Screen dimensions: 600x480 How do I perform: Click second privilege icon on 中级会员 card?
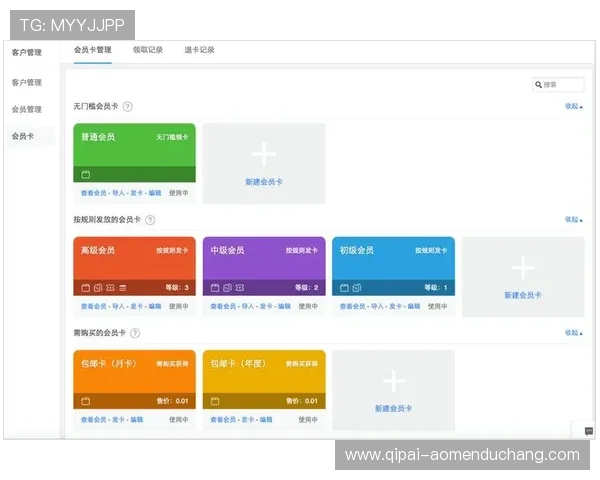pos(227,287)
